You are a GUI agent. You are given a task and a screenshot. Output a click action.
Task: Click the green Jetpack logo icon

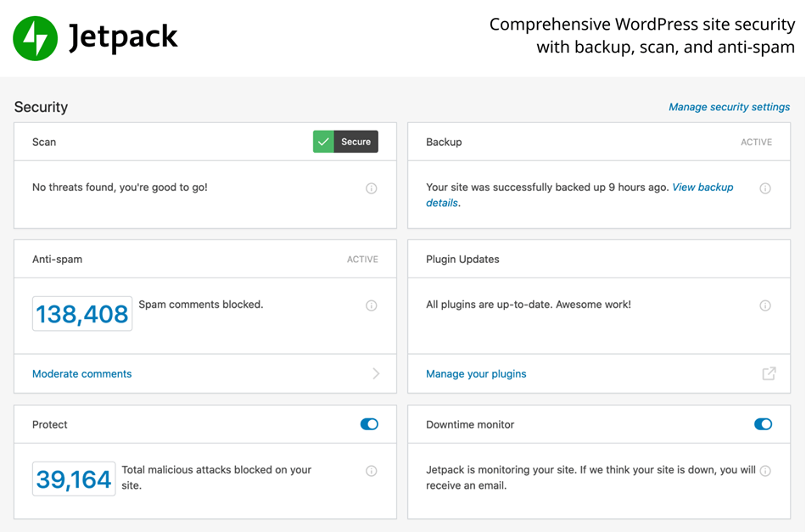[35, 38]
